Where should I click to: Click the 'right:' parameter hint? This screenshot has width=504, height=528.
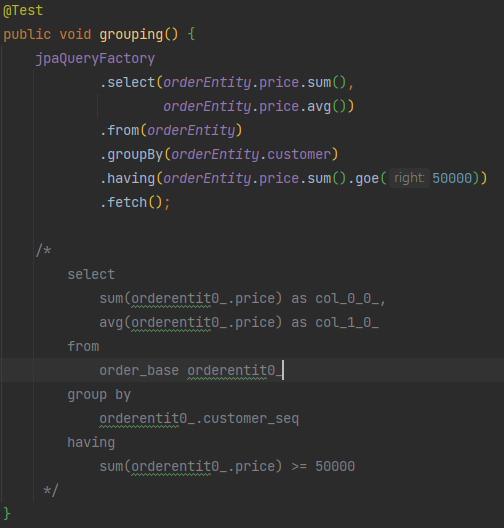point(409,178)
